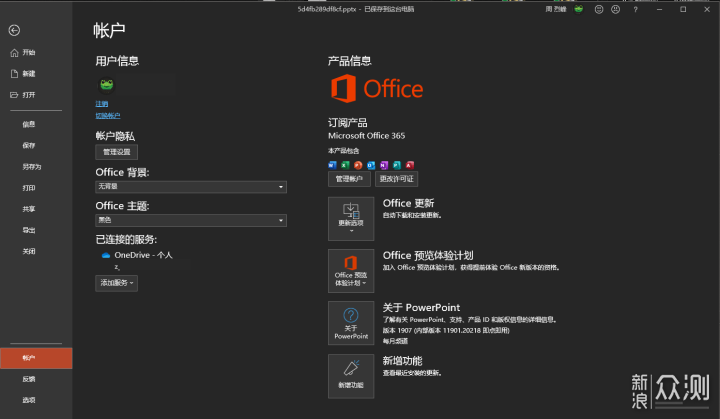
Task: Click the 版本 1907 version text
Action: point(446,330)
